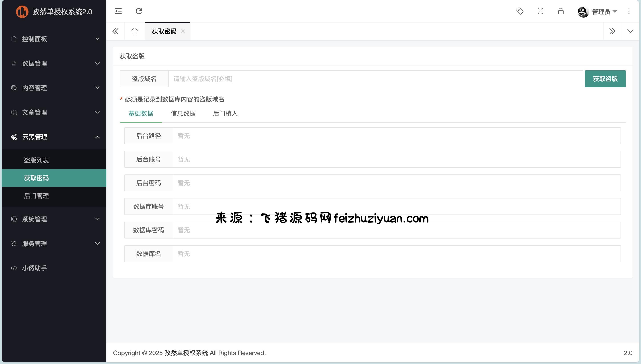641x364 pixels.
Task: Open the vertical three-dot more menu
Action: coord(629,11)
